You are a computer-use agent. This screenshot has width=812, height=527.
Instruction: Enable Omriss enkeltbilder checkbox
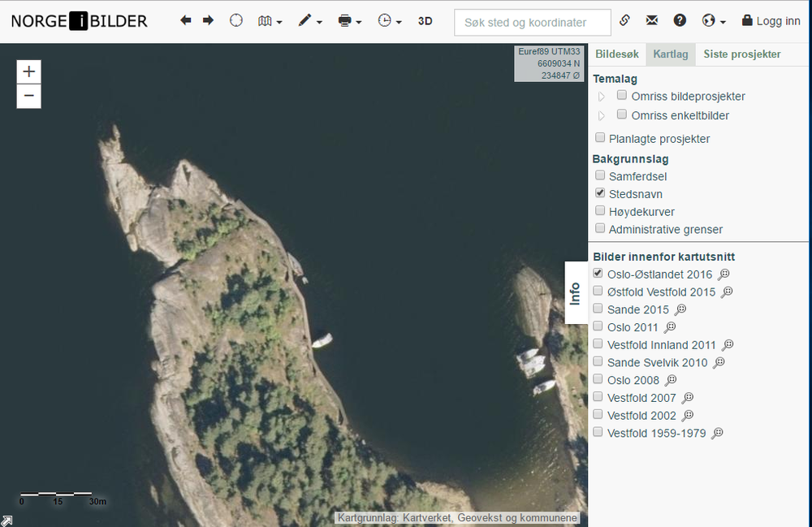(622, 114)
